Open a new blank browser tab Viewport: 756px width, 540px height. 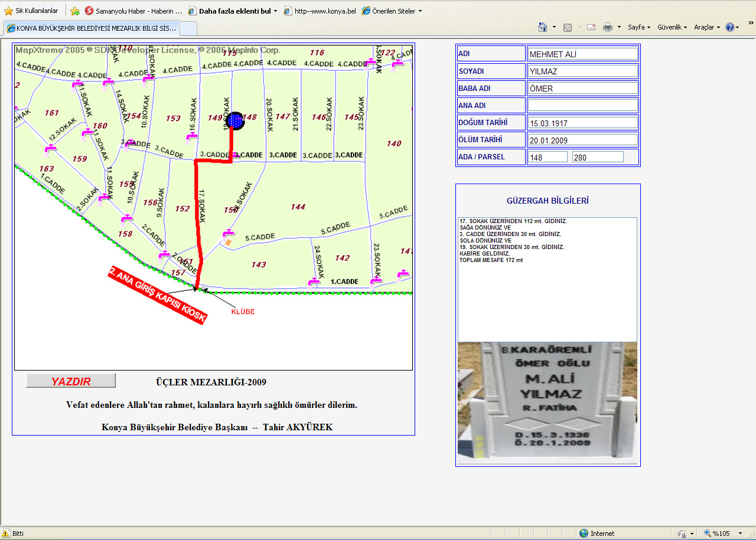188,28
